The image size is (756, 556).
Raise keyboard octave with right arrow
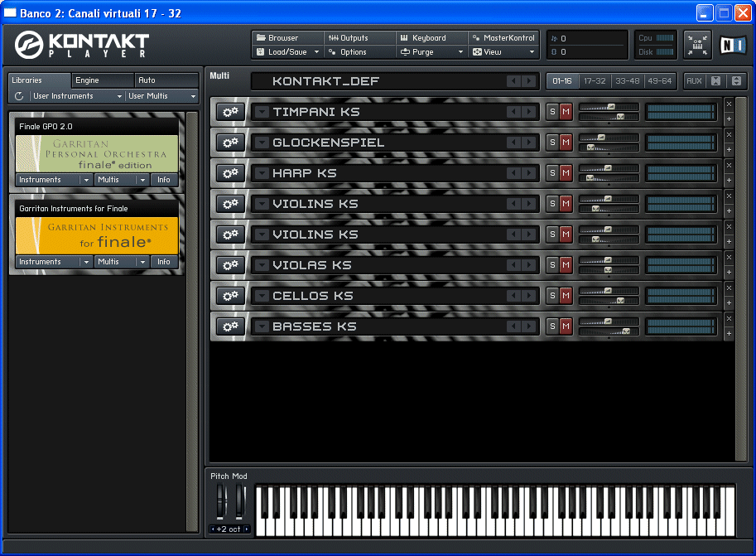247,529
